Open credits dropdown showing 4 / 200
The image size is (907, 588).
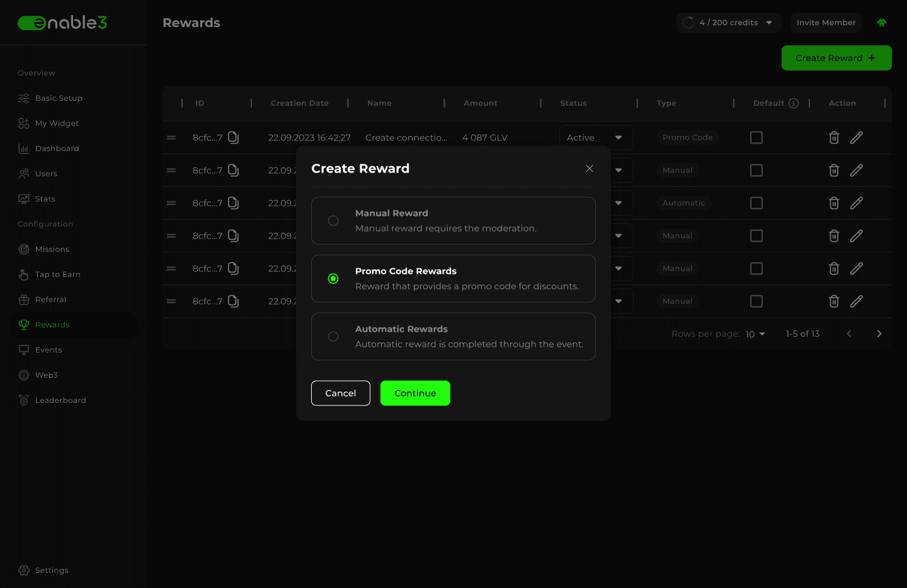tap(728, 23)
